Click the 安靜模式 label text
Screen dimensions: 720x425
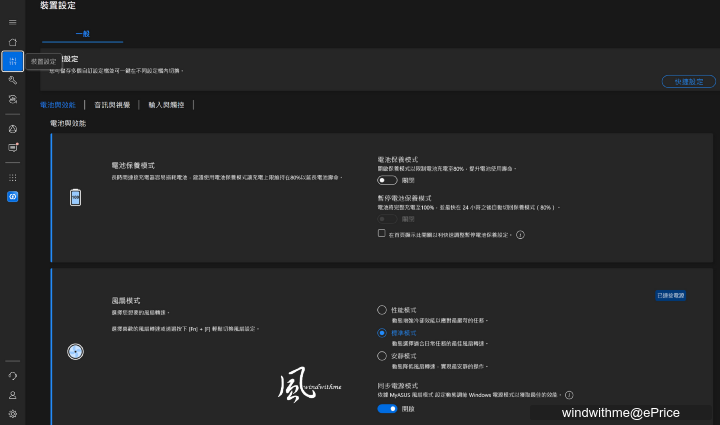pos(404,356)
